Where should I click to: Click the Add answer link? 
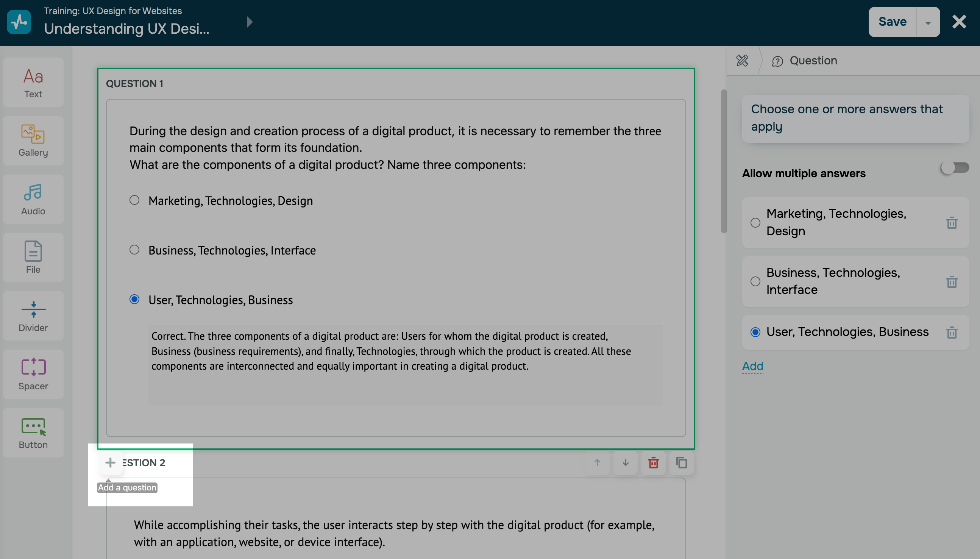tap(752, 366)
